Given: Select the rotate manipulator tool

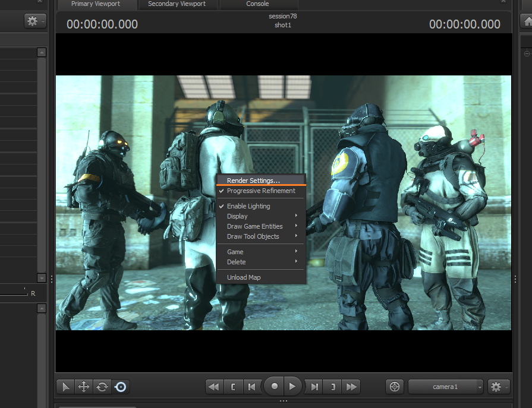Looking at the screenshot, I should pyautogui.click(x=102, y=387).
